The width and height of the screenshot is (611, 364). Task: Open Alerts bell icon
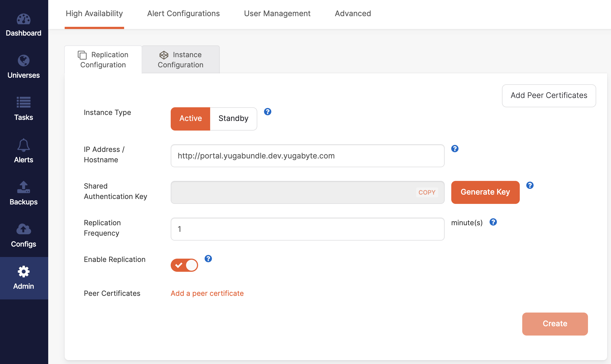coord(24,145)
